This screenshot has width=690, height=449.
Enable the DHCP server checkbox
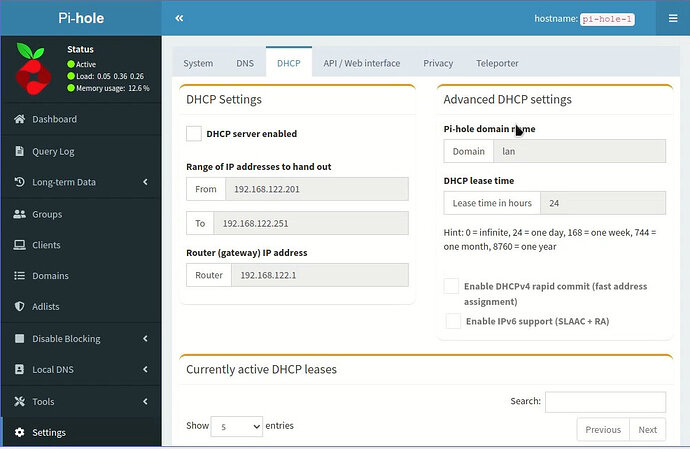pyautogui.click(x=194, y=133)
